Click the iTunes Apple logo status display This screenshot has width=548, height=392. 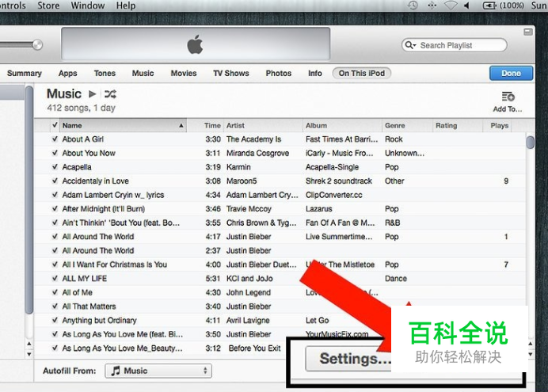(x=196, y=44)
